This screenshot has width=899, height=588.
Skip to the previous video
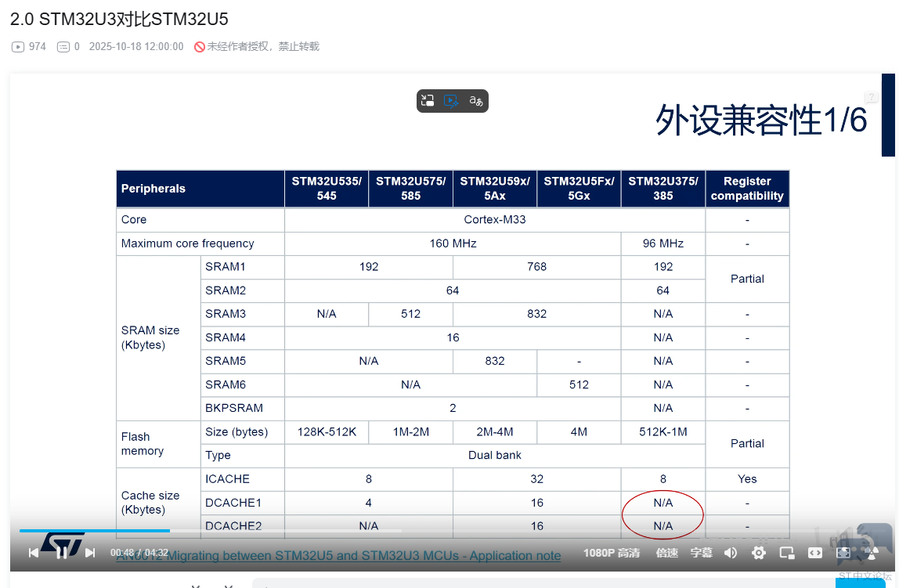[34, 553]
